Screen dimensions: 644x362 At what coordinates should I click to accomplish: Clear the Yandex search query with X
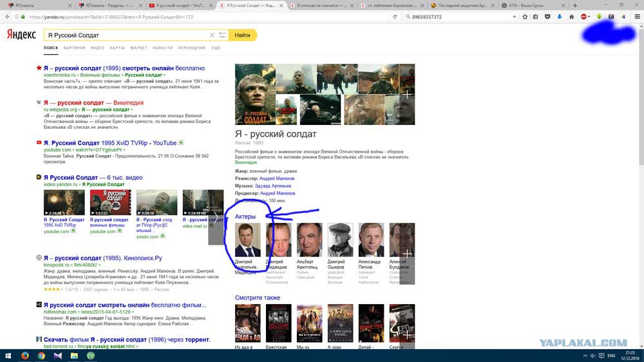tap(212, 35)
